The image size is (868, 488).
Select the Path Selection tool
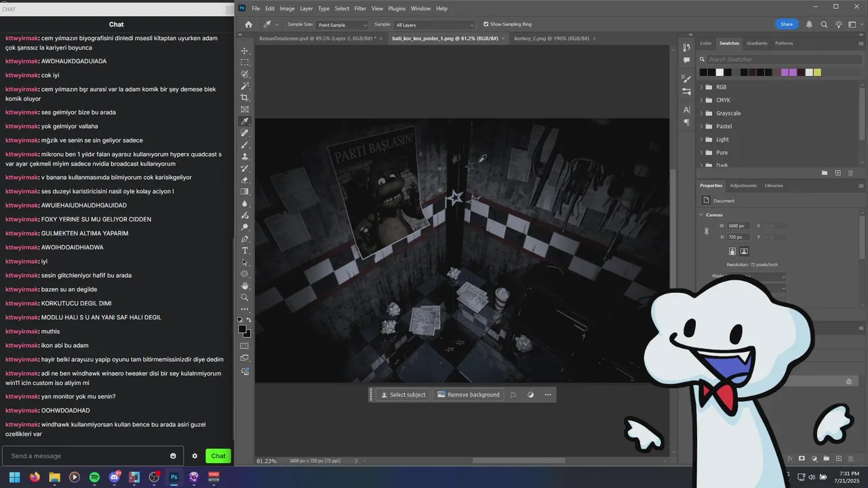point(245,262)
